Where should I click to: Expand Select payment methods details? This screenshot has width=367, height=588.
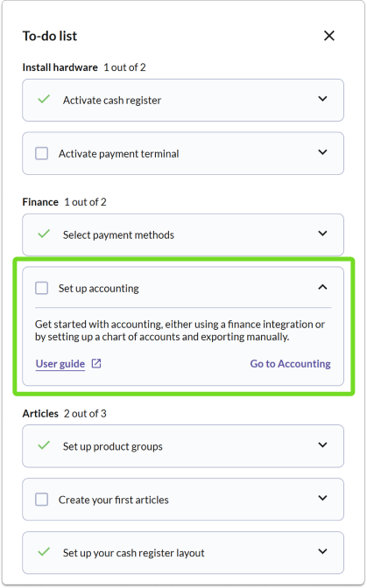coord(322,234)
